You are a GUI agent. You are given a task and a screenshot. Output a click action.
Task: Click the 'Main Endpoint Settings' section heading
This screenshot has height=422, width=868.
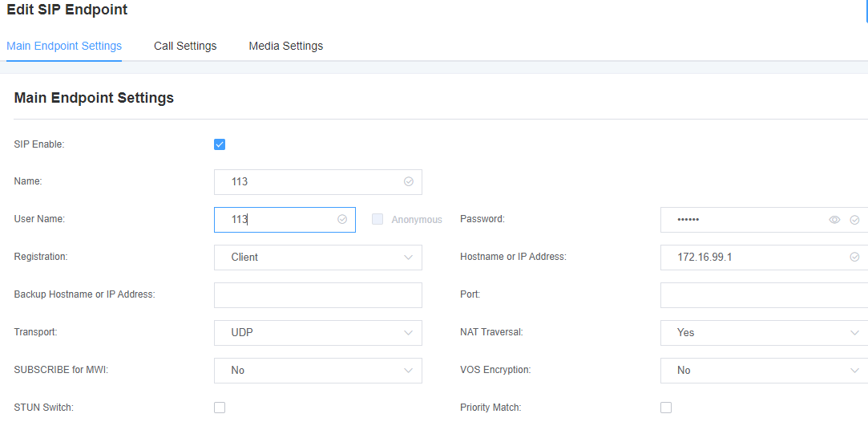pos(94,98)
